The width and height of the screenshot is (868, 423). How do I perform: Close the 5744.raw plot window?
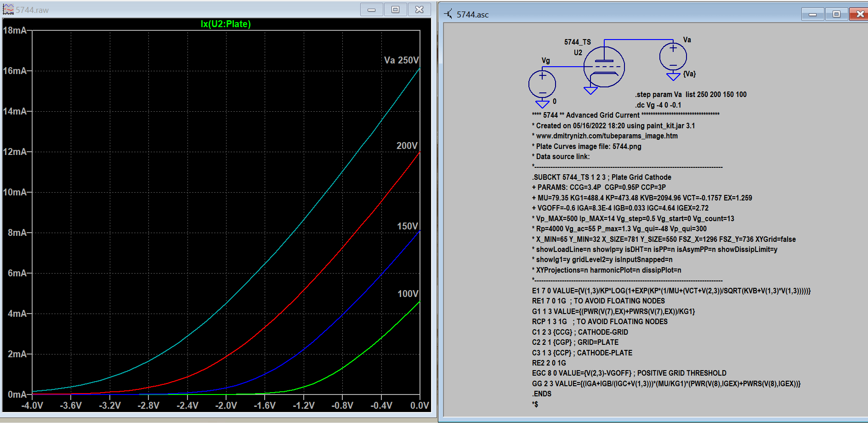tap(420, 10)
